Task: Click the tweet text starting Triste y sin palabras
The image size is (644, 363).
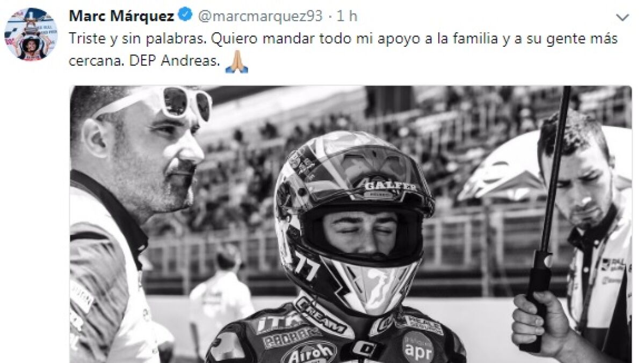Action: click(x=343, y=49)
